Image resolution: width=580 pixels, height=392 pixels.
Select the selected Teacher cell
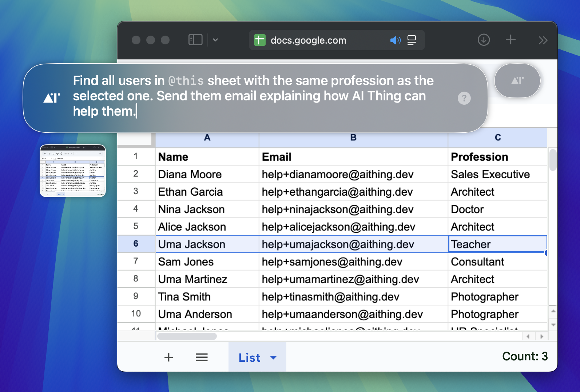[x=498, y=244]
